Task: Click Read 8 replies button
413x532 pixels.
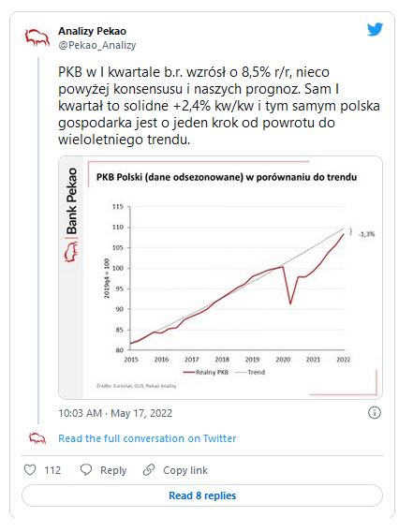Action: 202,495
